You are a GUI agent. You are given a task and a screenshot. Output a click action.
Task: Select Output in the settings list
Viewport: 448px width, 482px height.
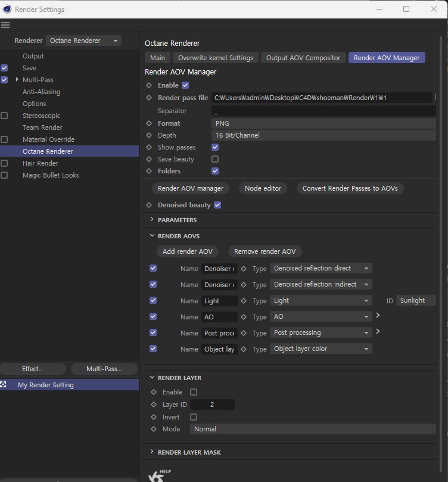[33, 56]
